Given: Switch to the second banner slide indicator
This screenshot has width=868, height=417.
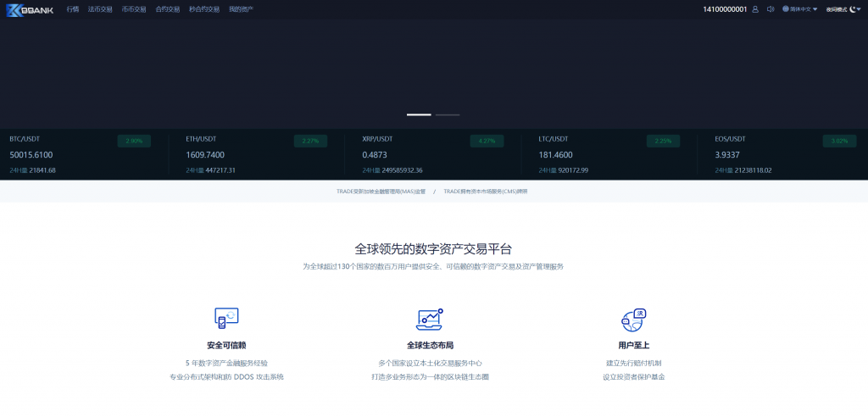Looking at the screenshot, I should coord(448,114).
